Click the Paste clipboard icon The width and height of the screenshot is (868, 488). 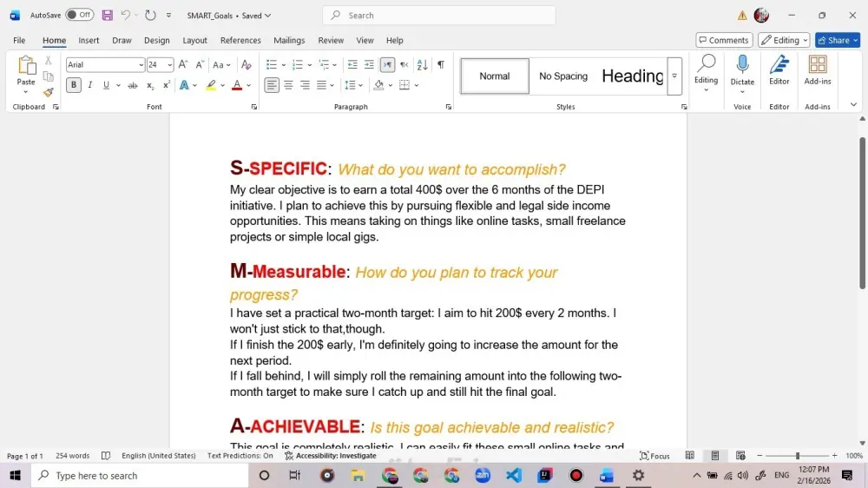[x=26, y=65]
